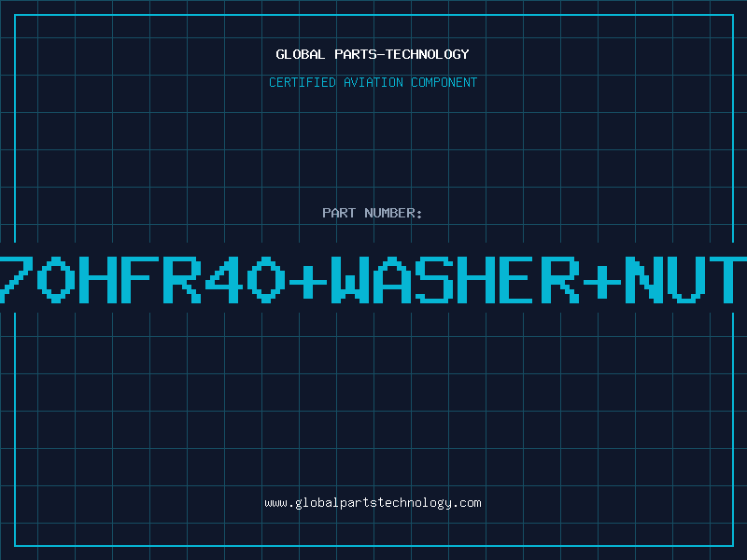
Task: Click the 'PART NUMBER:' label
Action: tap(373, 213)
